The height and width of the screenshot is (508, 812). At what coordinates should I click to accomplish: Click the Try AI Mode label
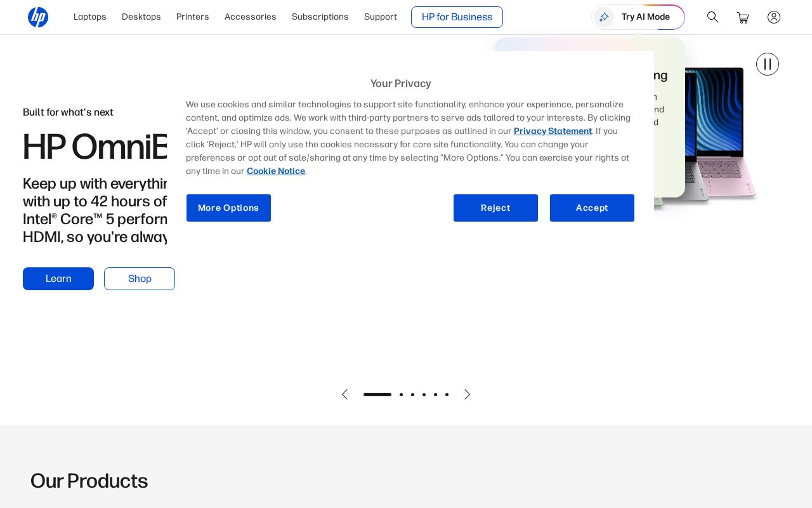pos(646,17)
